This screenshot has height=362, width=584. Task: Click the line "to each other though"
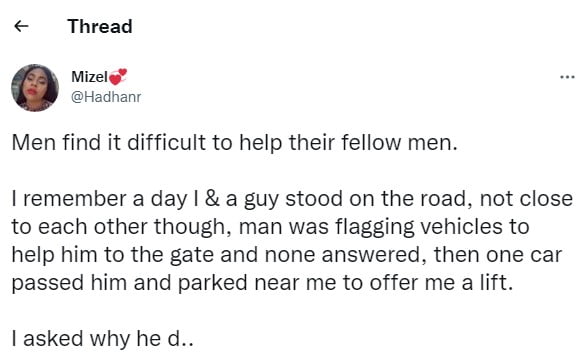click(118, 227)
